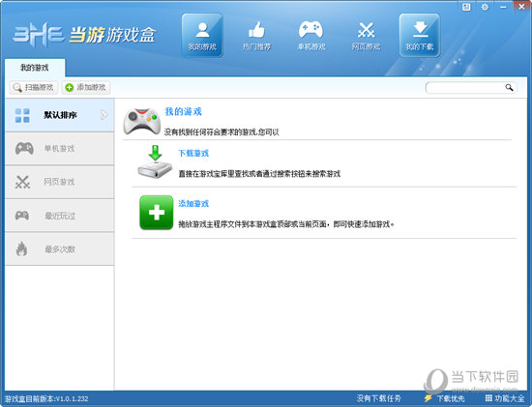
Task: Click the skin/menu icon left of gear
Action: [x=466, y=7]
